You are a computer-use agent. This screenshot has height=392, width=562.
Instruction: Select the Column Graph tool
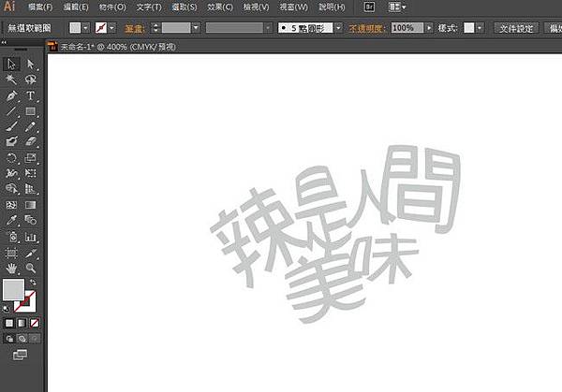coord(31,237)
